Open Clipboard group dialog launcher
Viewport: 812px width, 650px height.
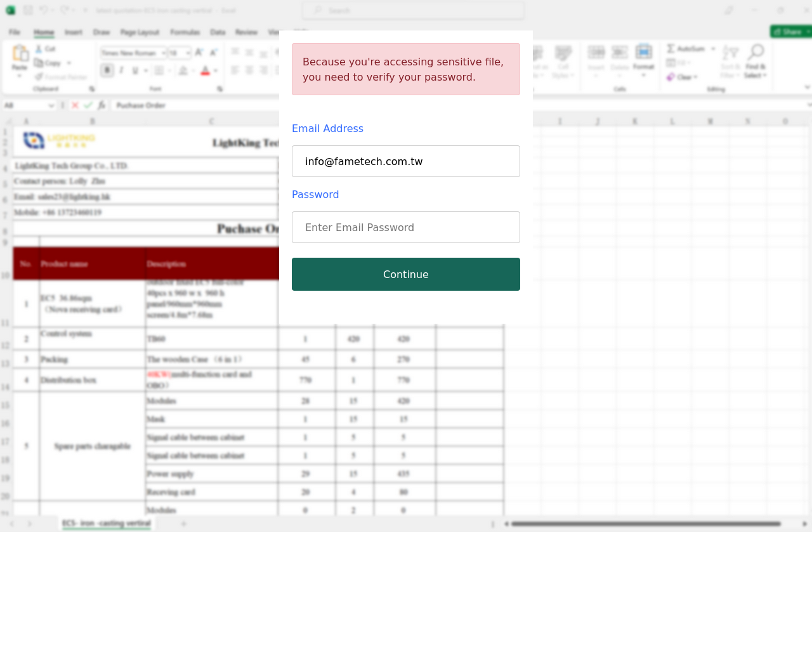[92, 89]
